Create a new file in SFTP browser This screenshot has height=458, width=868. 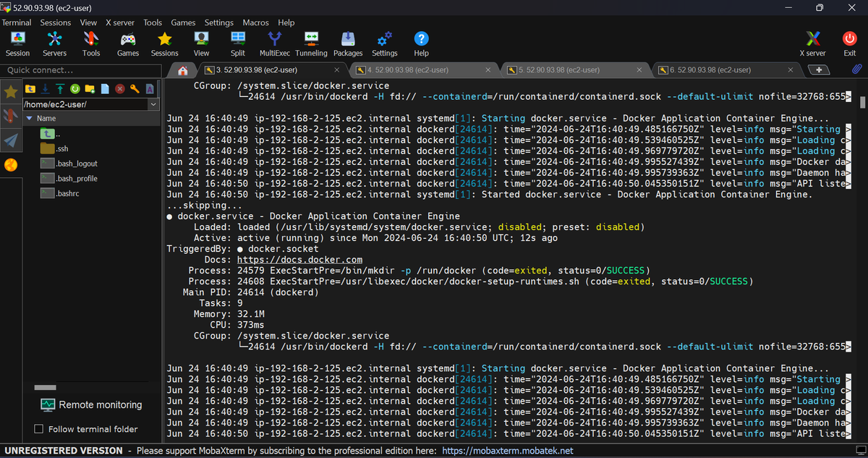(x=105, y=89)
